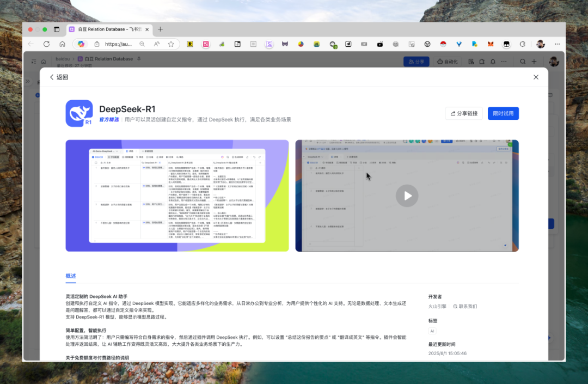Image resolution: width=588 pixels, height=384 pixels.
Task: Play the DeepSeek-R1 demo video
Action: pyautogui.click(x=407, y=196)
